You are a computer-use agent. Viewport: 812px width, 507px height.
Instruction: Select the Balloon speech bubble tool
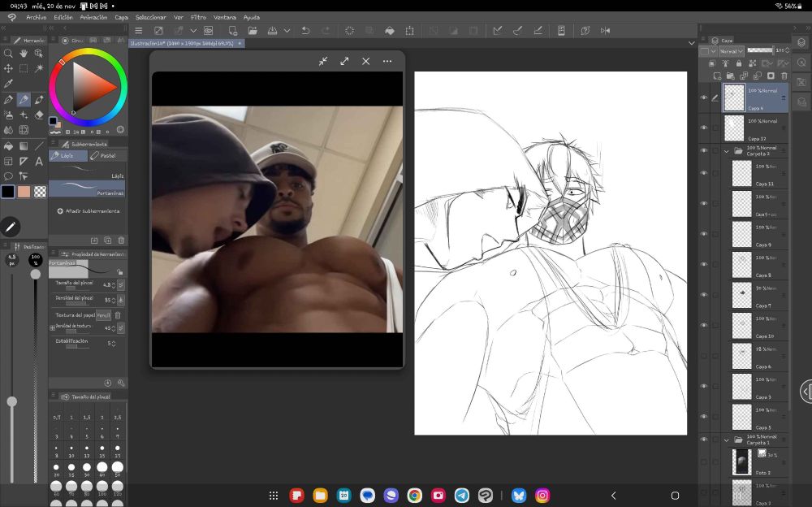tap(8, 176)
